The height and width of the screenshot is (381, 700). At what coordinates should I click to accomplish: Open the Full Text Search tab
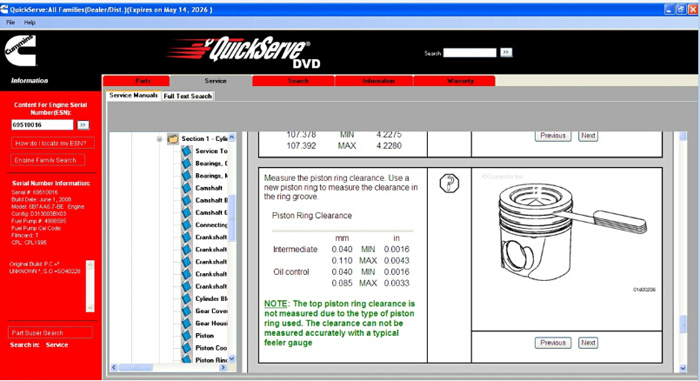(188, 96)
